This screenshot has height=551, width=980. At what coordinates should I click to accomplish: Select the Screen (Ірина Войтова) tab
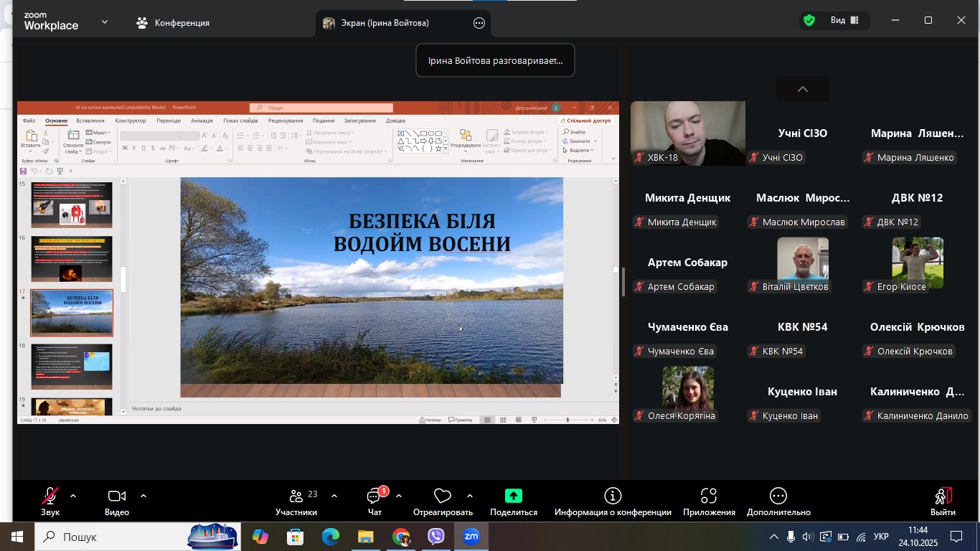click(x=385, y=23)
